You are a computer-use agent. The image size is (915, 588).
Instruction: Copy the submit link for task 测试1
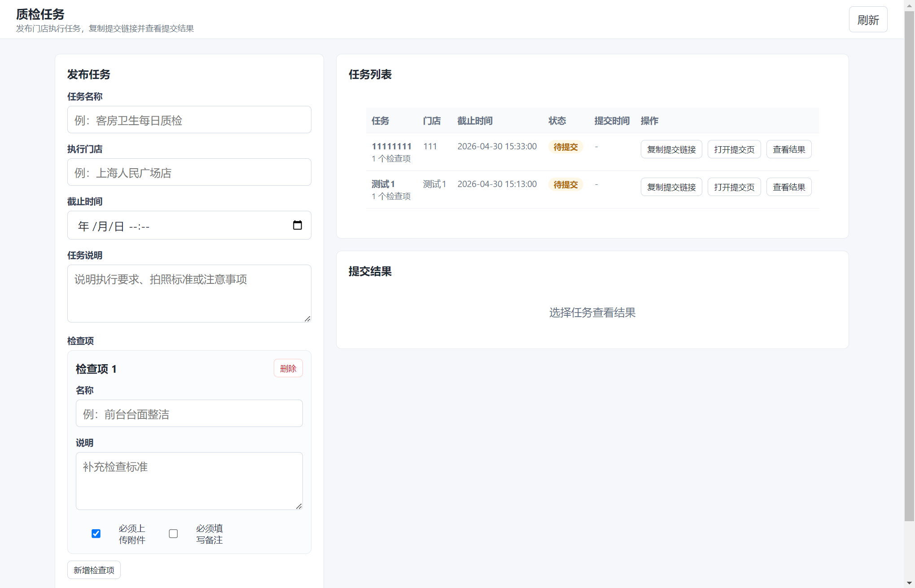[671, 187]
